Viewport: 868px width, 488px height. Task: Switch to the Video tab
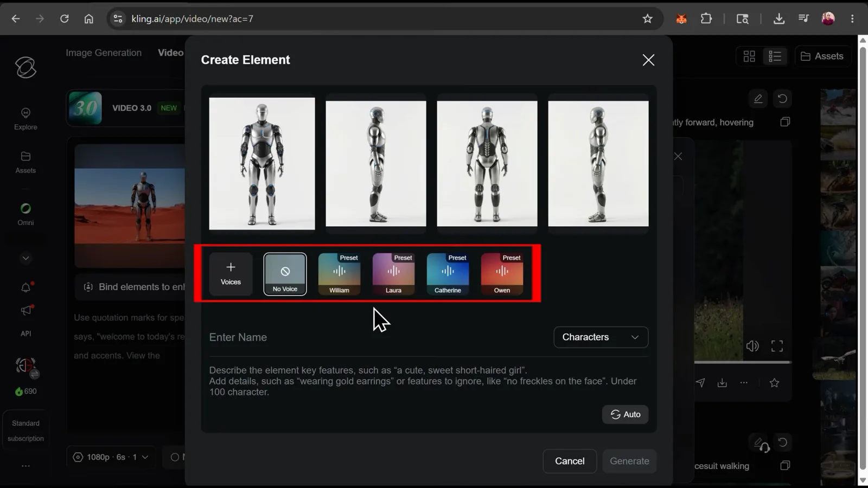click(170, 53)
